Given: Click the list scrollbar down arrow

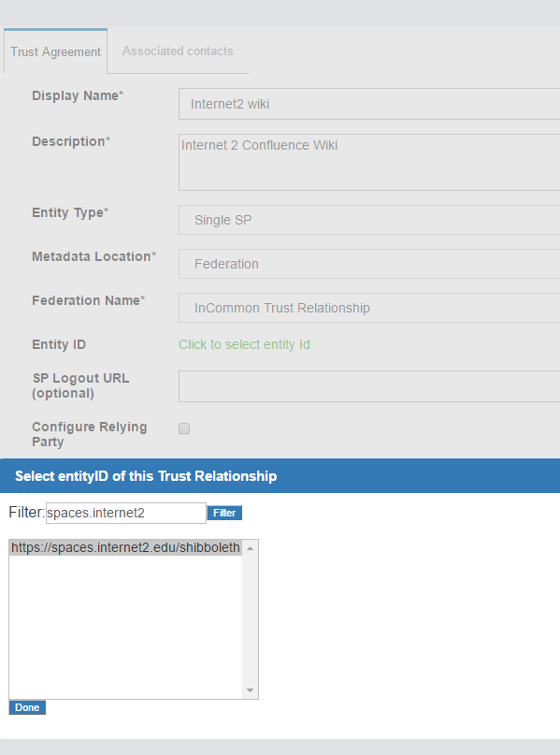Looking at the screenshot, I should point(251,690).
